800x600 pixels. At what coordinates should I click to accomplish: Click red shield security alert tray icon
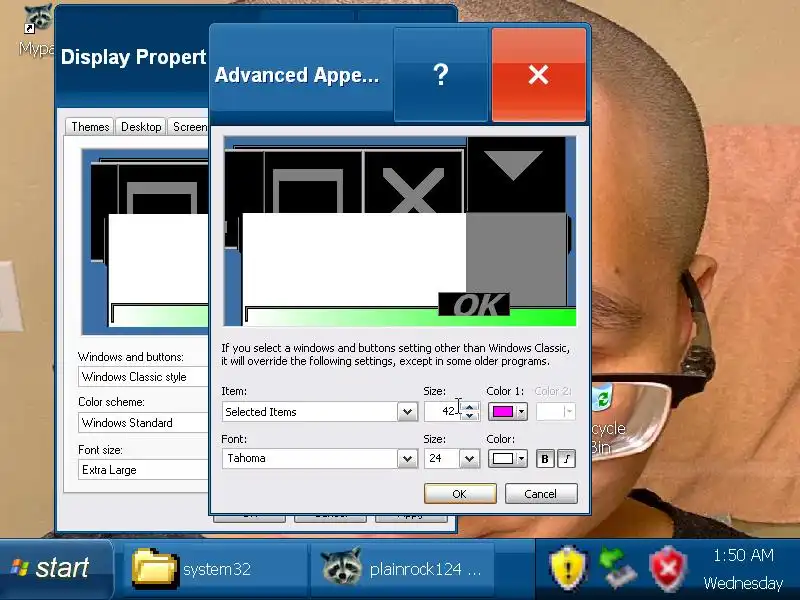[x=668, y=568]
